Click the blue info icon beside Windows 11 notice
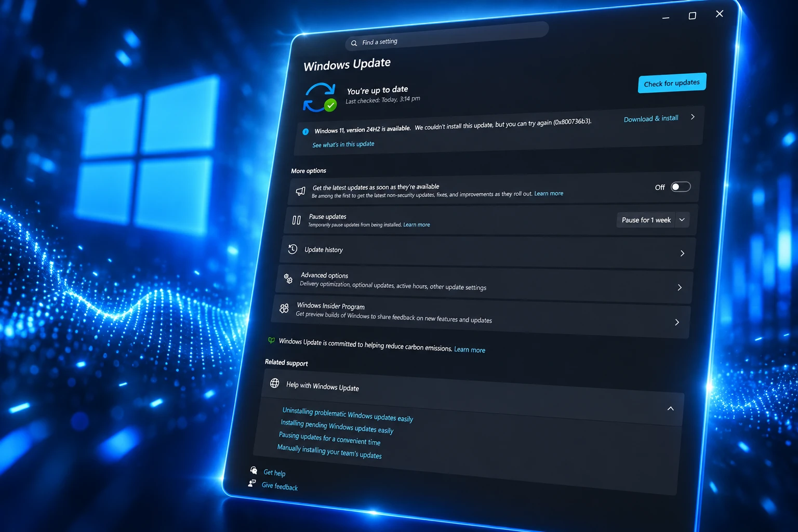This screenshot has width=798, height=532. [x=305, y=131]
